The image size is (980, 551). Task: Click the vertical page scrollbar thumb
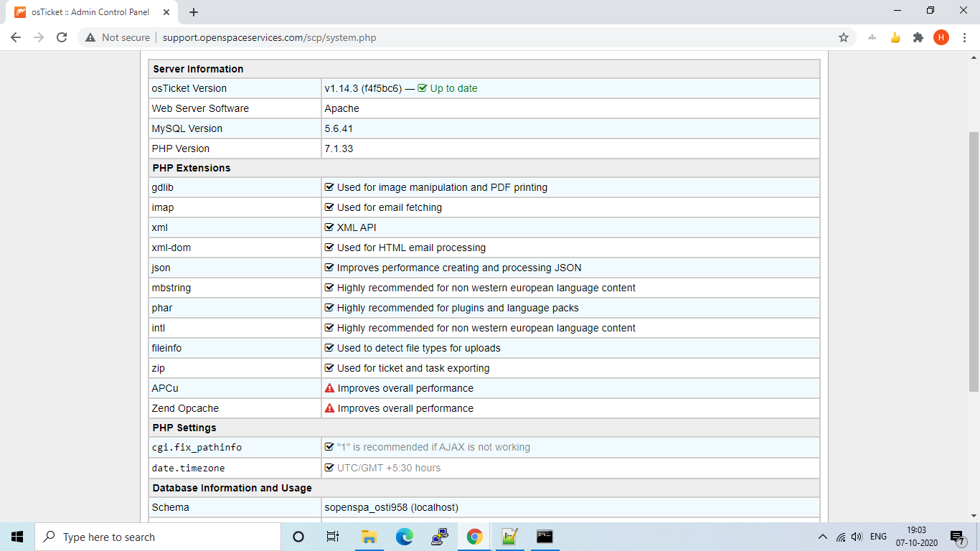click(x=974, y=262)
